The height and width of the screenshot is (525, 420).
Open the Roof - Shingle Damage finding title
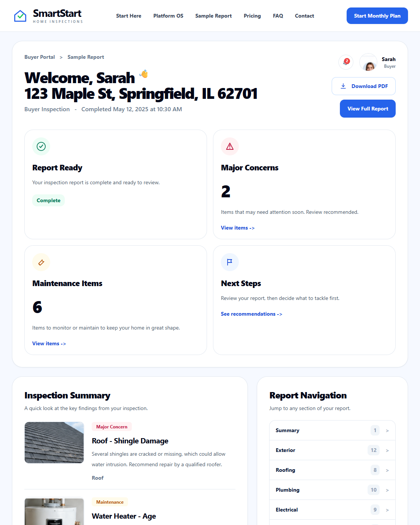pos(130,441)
